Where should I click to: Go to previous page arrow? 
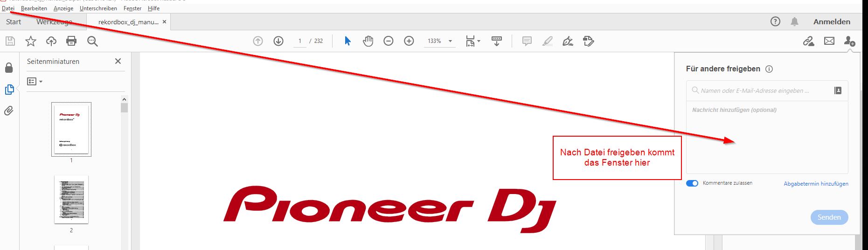coord(258,41)
